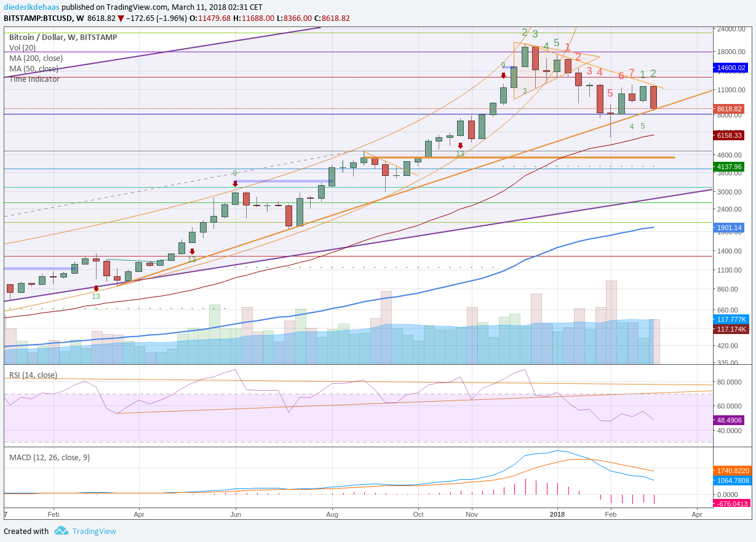Screen dimensions: 756x542
Task: Click the Oct label on the time axis
Action: pos(418,514)
